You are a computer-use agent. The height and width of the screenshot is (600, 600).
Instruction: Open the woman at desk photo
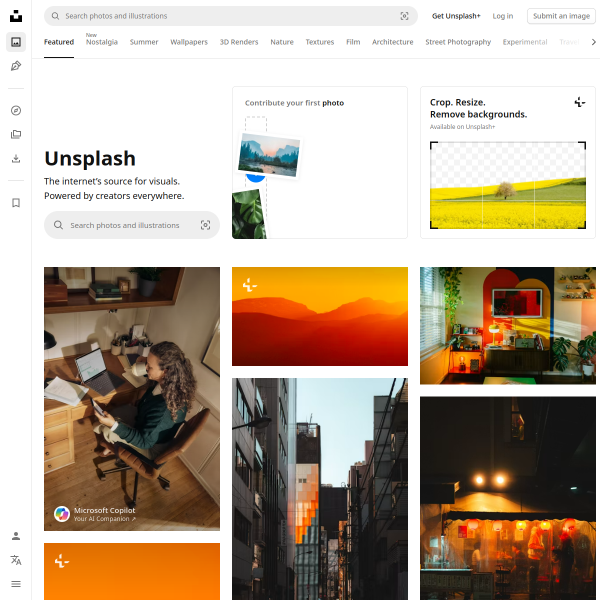pos(132,399)
